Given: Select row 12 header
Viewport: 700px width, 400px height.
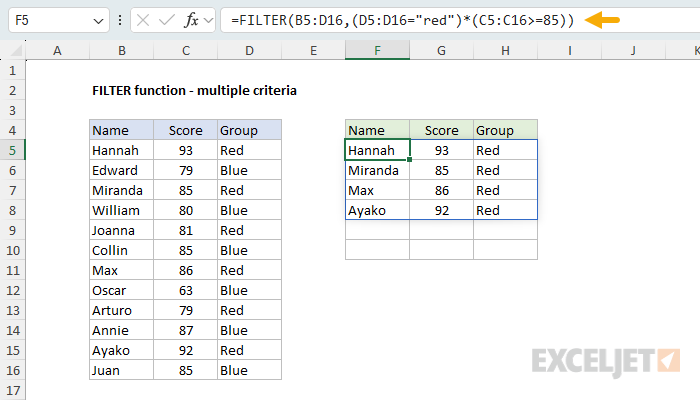Looking at the screenshot, I should pos(12,291).
